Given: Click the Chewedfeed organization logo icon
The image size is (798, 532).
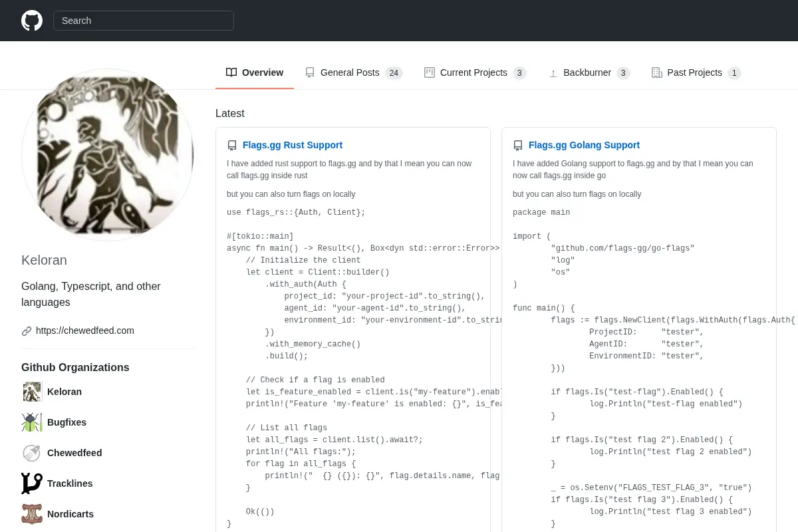Looking at the screenshot, I should tap(32, 453).
